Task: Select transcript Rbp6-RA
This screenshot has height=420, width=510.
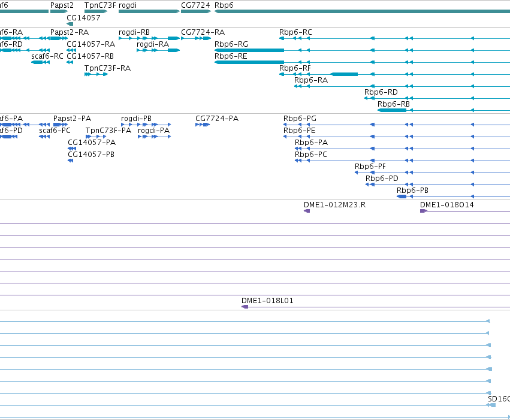Action: (311, 80)
